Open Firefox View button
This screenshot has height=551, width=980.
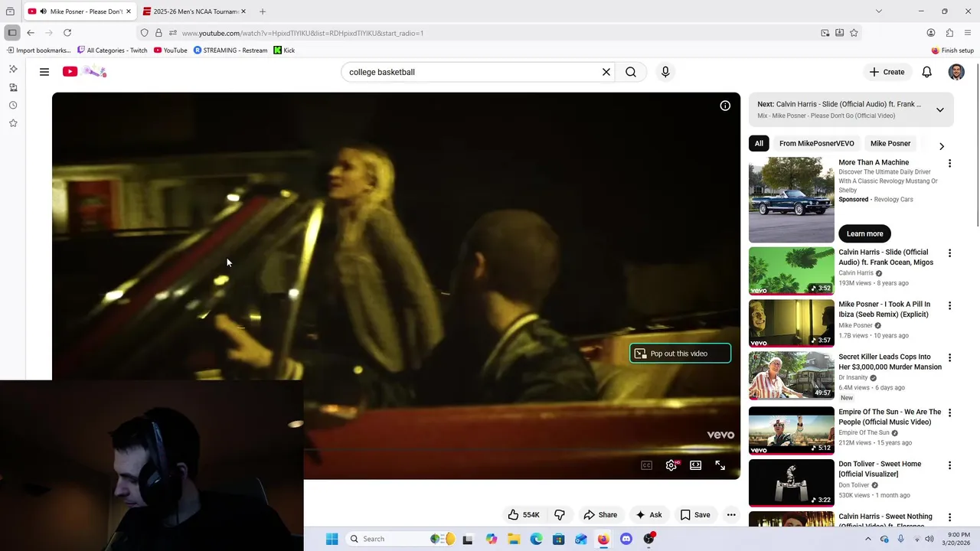tap(10, 11)
